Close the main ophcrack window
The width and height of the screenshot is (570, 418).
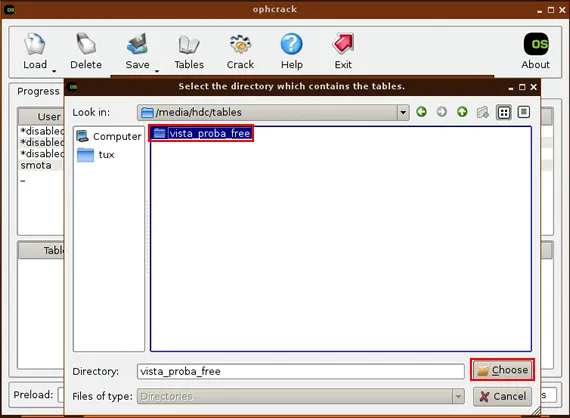[x=562, y=10]
